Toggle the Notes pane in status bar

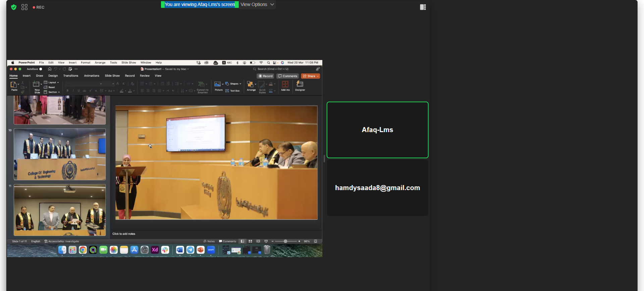(x=209, y=241)
